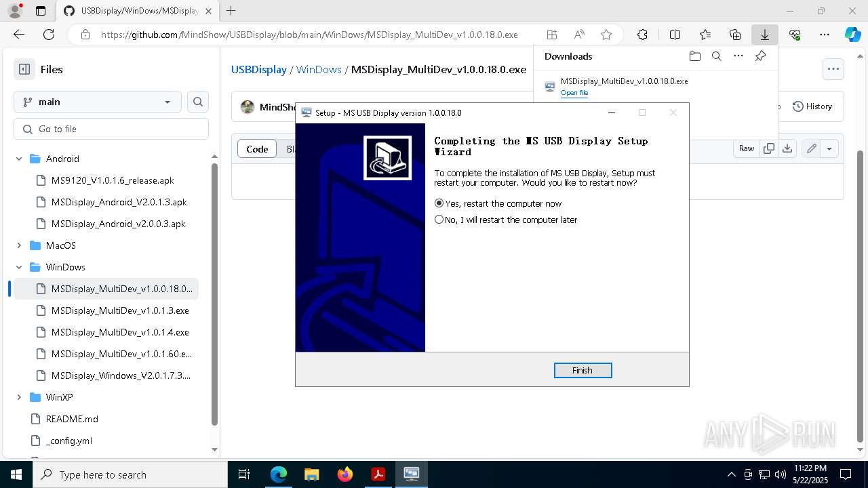Click the app available icon in address bar
Image resolution: width=868 pixels, height=488 pixels.
pyautogui.click(x=552, y=35)
